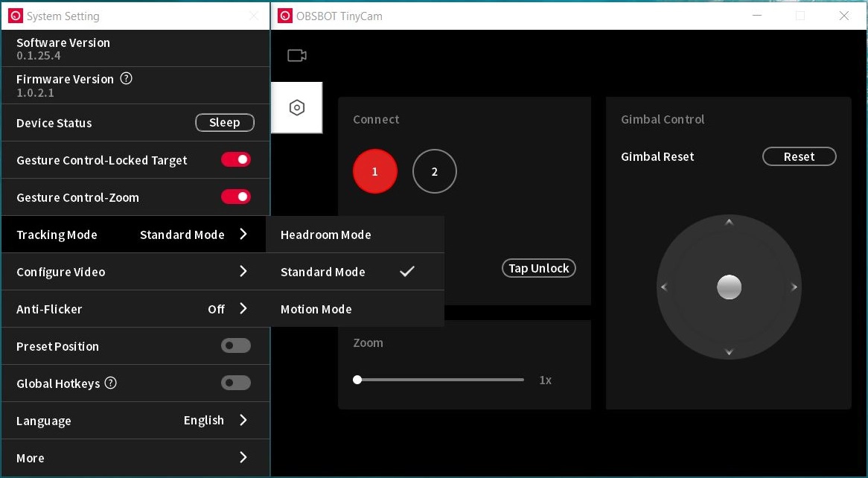Click the Software Version 0.1.25.4 text
The width and height of the screenshot is (868, 478).
pyautogui.click(x=39, y=56)
